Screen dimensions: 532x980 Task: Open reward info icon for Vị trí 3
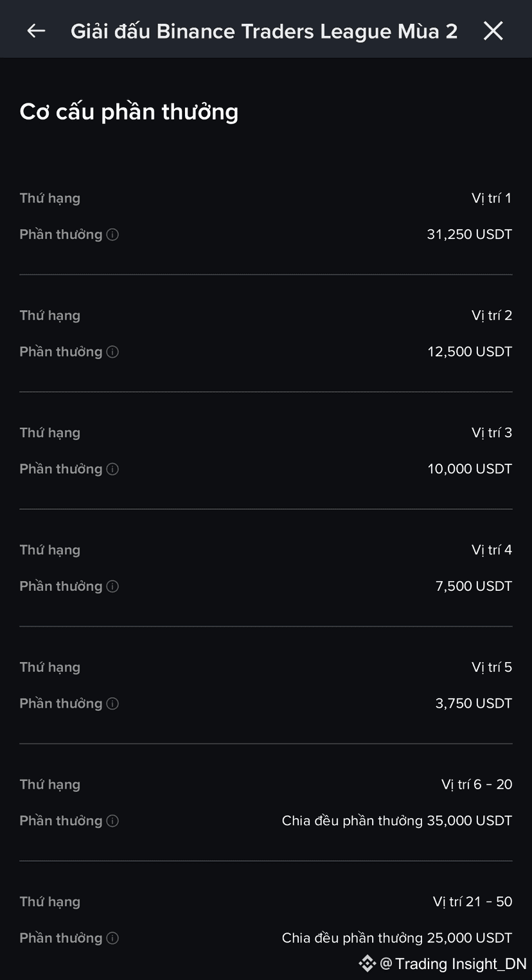coord(112,469)
